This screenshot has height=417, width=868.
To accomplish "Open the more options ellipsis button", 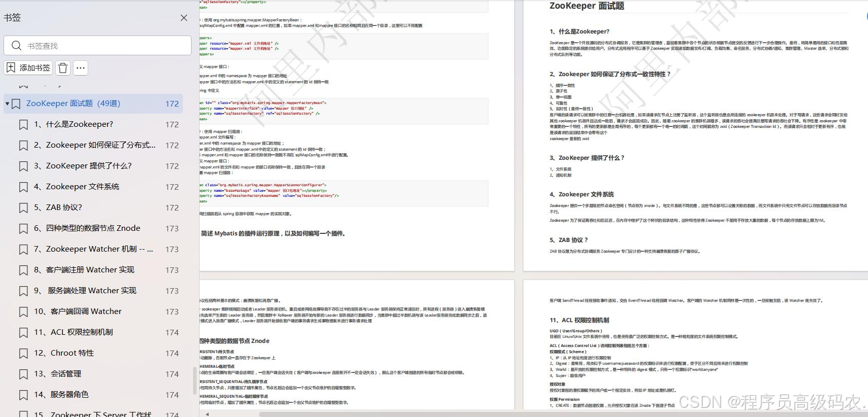I will point(80,68).
